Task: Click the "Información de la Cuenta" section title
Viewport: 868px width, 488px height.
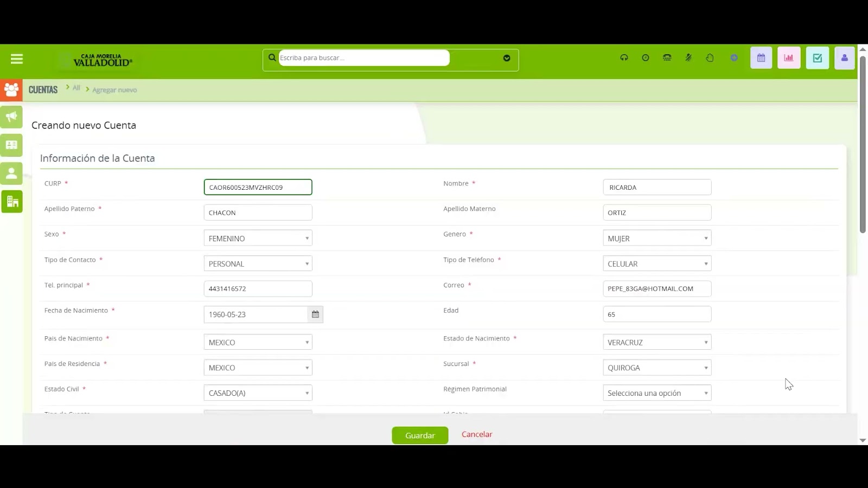Action: (x=98, y=158)
